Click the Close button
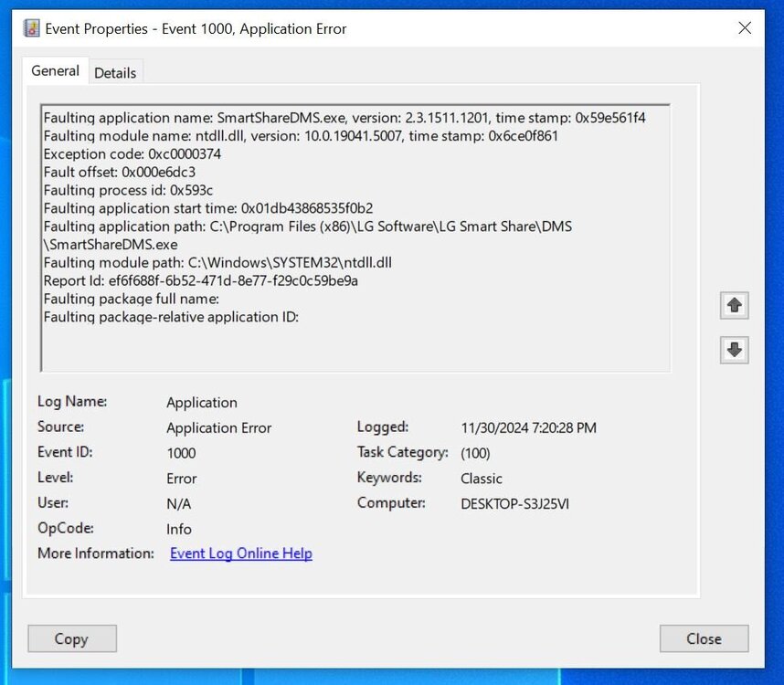Image resolution: width=784 pixels, height=685 pixels. [x=704, y=638]
